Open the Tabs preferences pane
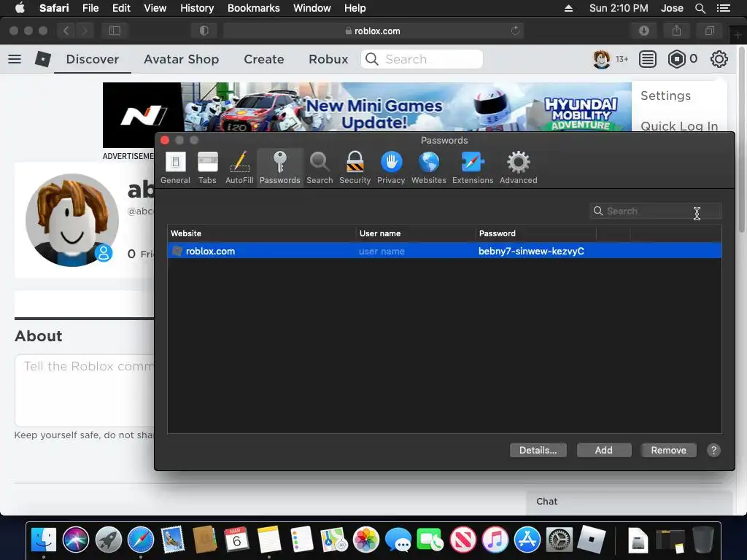The height and width of the screenshot is (560, 747). 207,168
